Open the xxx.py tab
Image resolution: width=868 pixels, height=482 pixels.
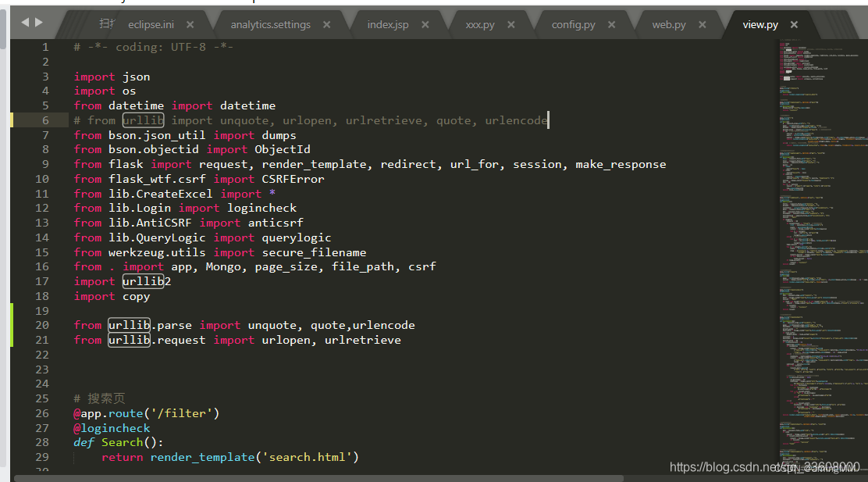480,24
